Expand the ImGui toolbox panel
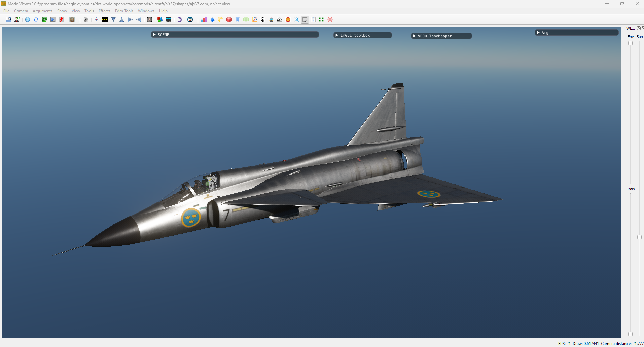The height and width of the screenshot is (347, 644). [x=363, y=35]
